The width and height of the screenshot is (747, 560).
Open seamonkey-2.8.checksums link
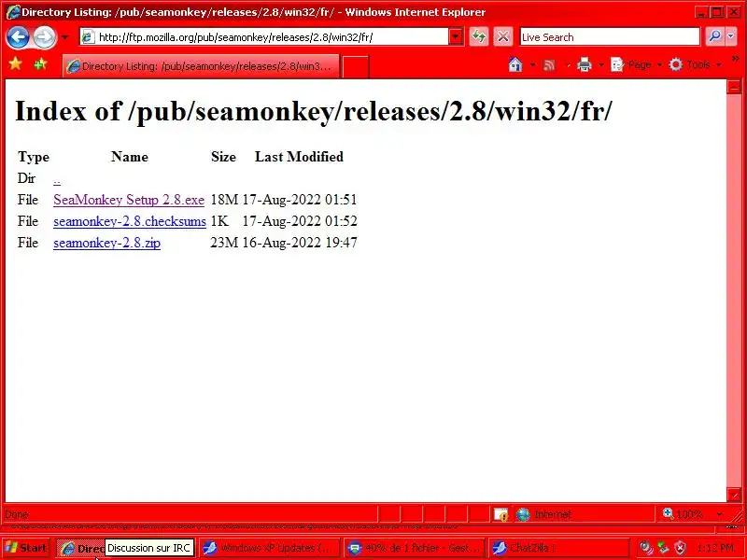(130, 221)
